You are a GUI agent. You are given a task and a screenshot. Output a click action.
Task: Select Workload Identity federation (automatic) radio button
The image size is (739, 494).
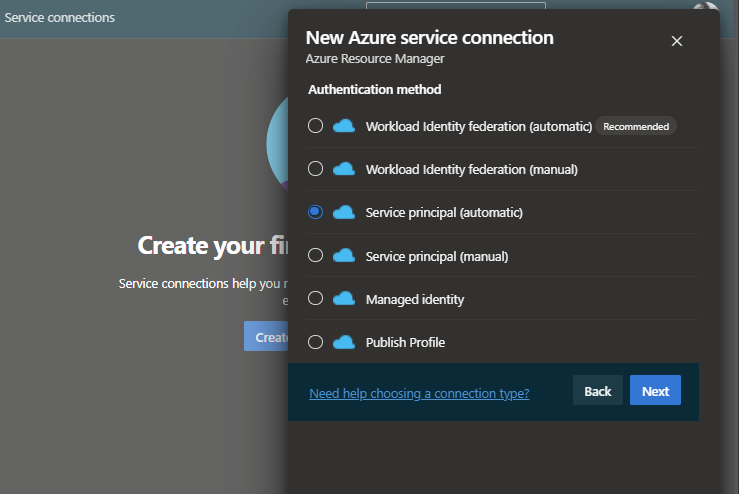tap(315, 126)
